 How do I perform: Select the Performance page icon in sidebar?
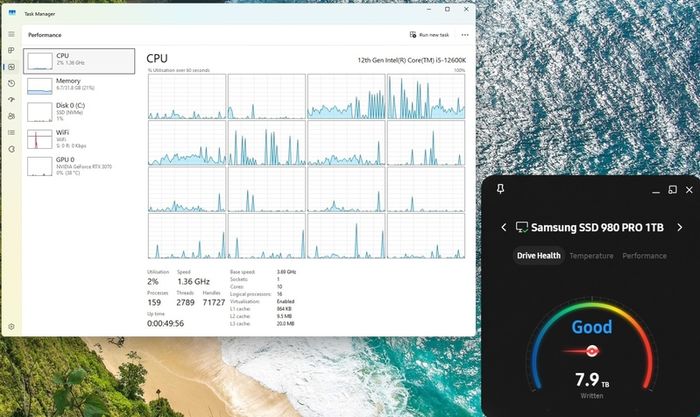[x=12, y=67]
